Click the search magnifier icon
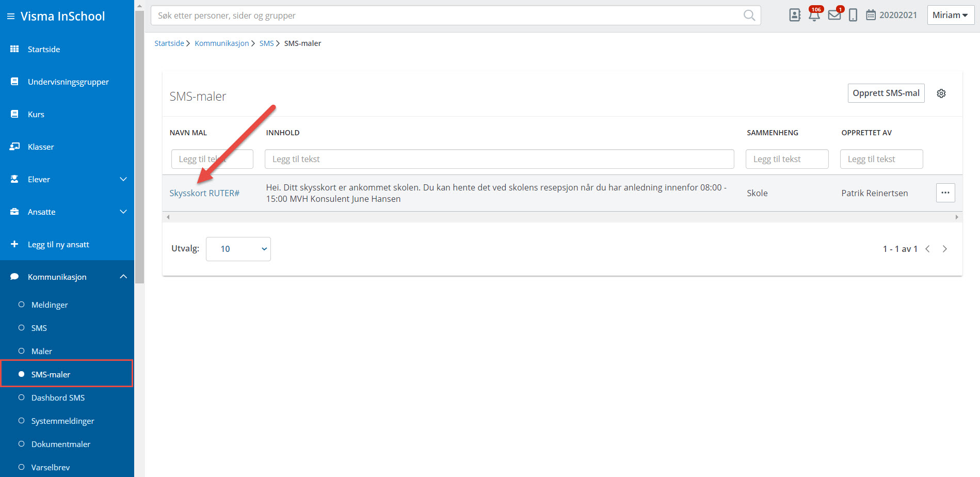 pos(749,15)
